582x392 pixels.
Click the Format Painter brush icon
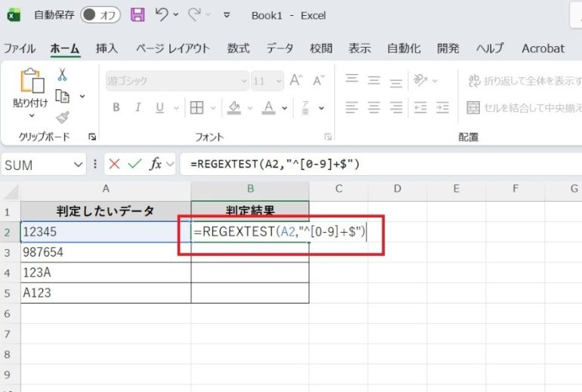(x=62, y=118)
